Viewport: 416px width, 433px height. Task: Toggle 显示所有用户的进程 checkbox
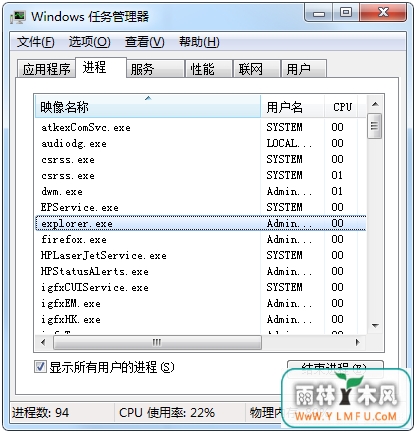tap(40, 367)
